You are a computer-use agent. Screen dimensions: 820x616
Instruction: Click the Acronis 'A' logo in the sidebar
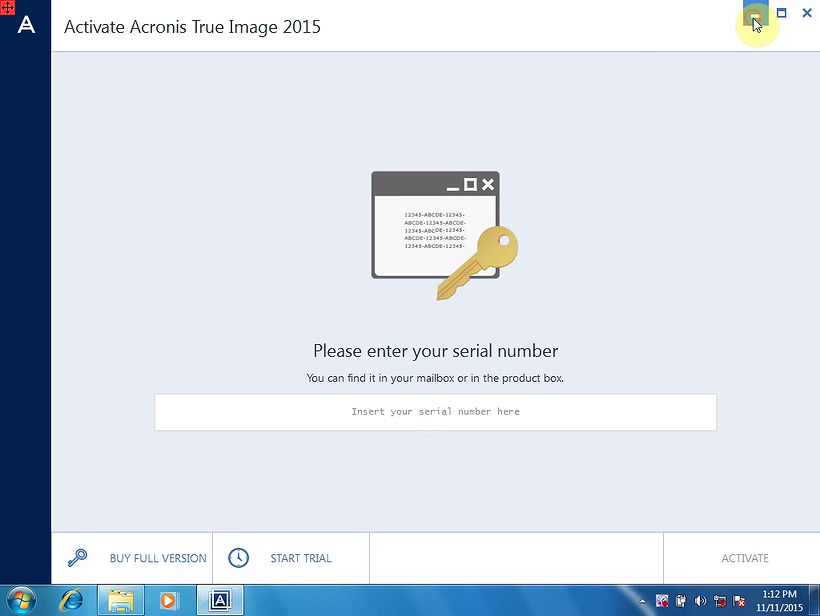pos(26,25)
